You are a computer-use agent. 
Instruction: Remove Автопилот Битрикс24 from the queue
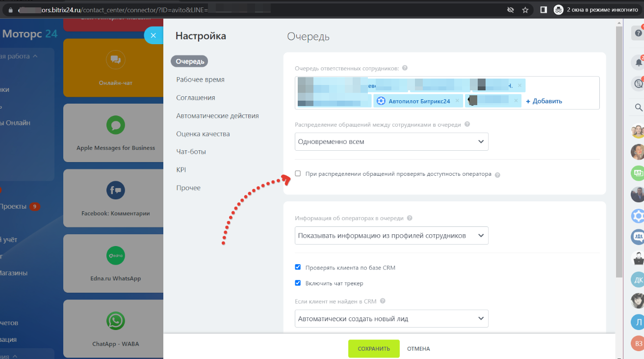[x=457, y=101]
